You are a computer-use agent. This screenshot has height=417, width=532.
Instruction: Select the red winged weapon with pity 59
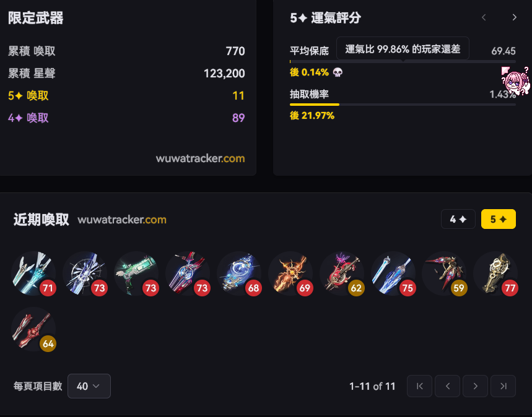[x=444, y=273]
